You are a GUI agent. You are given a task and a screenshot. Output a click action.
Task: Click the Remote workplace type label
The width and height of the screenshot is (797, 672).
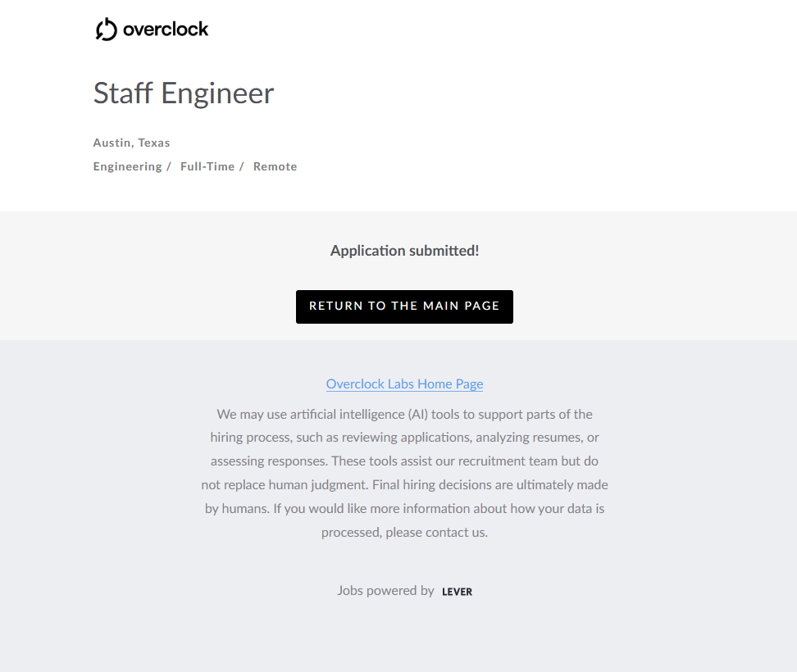pos(275,166)
